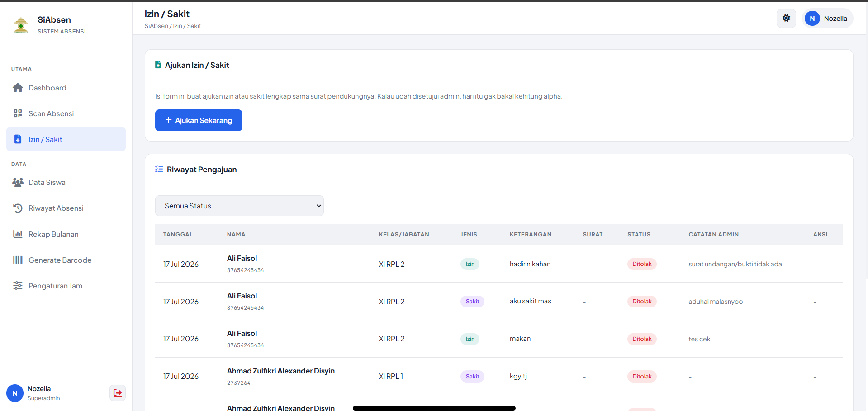
Task: Click Ditolak status in kgyitj row
Action: (642, 377)
